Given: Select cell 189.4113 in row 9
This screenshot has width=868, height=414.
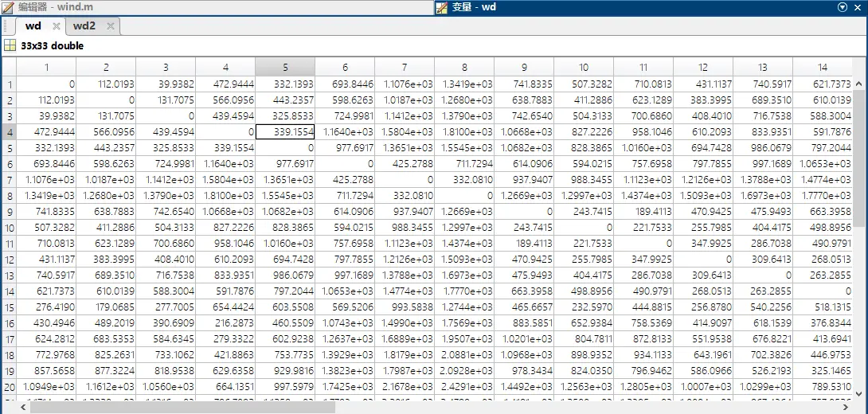Looking at the screenshot, I should pos(643,212).
